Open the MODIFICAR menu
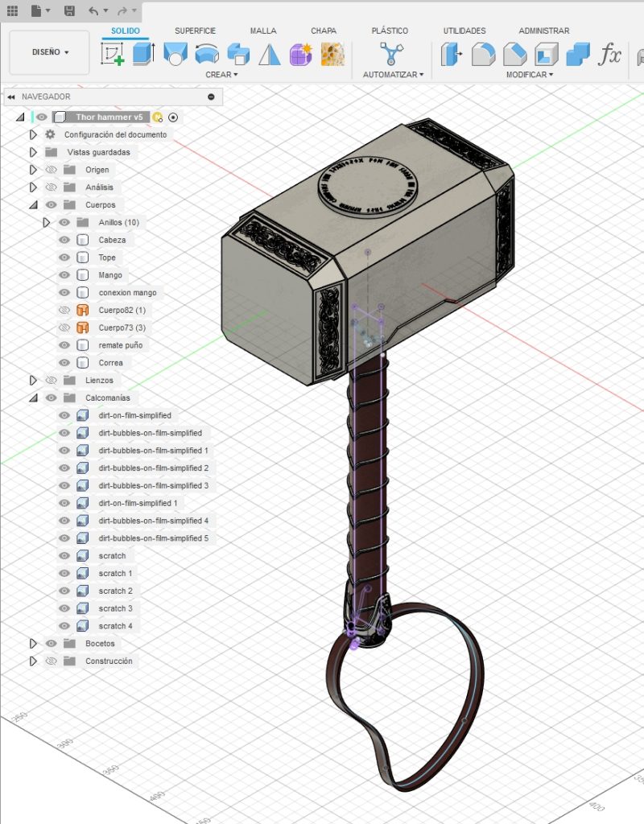644x824 pixels. point(529,75)
